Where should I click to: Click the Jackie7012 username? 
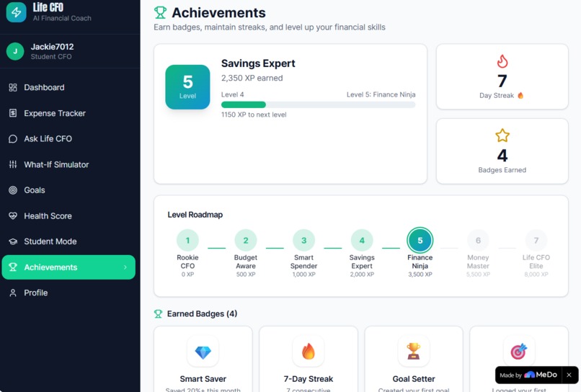point(52,47)
